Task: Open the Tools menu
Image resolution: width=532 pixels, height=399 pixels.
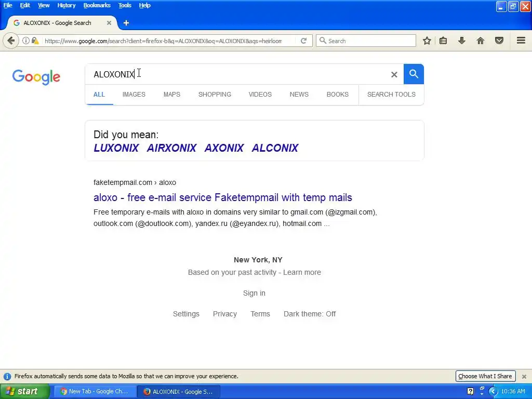Action: coord(125,5)
